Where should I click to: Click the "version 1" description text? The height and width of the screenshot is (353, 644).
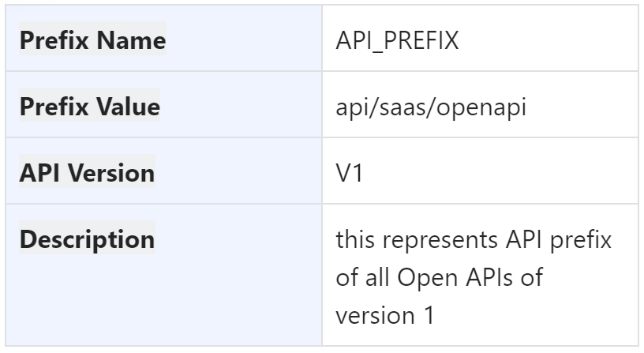385,315
